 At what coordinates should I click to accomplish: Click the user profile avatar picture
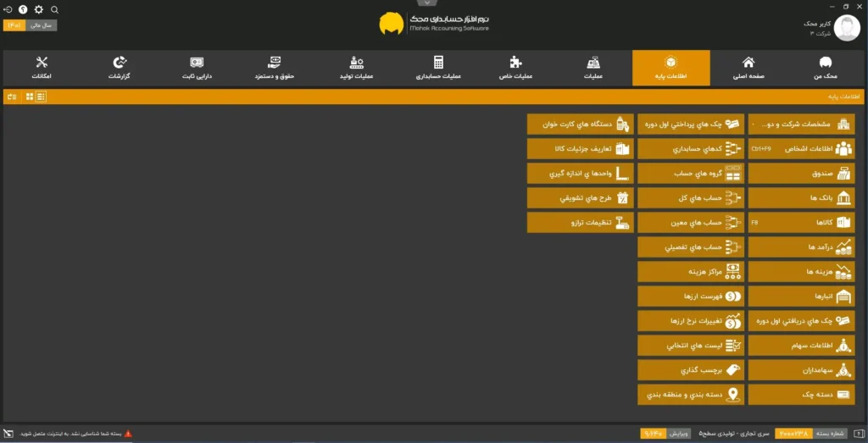(x=846, y=27)
